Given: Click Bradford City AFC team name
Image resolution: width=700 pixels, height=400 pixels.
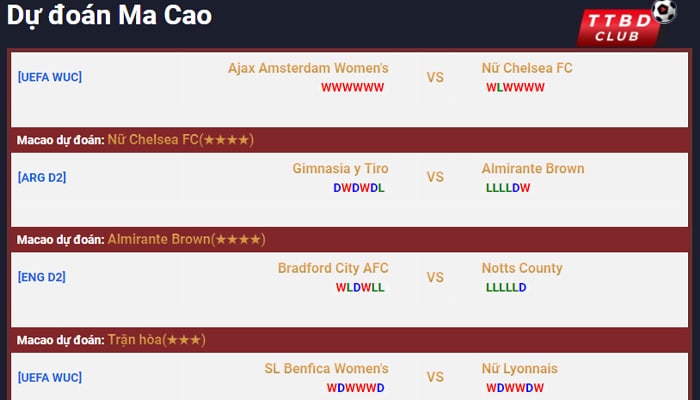Looking at the screenshot, I should [x=333, y=268].
